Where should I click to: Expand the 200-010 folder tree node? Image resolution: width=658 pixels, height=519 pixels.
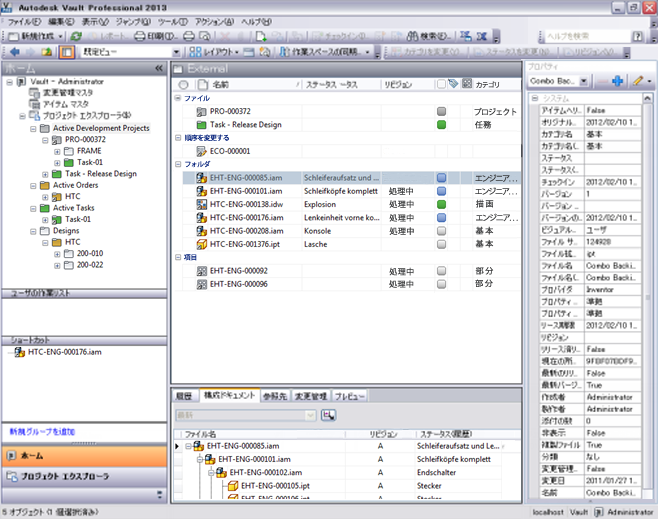[x=57, y=254]
